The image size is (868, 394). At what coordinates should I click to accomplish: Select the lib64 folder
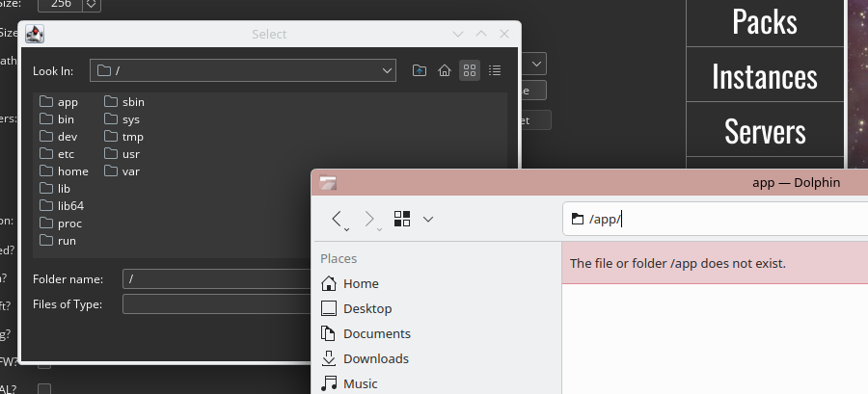[62, 205]
